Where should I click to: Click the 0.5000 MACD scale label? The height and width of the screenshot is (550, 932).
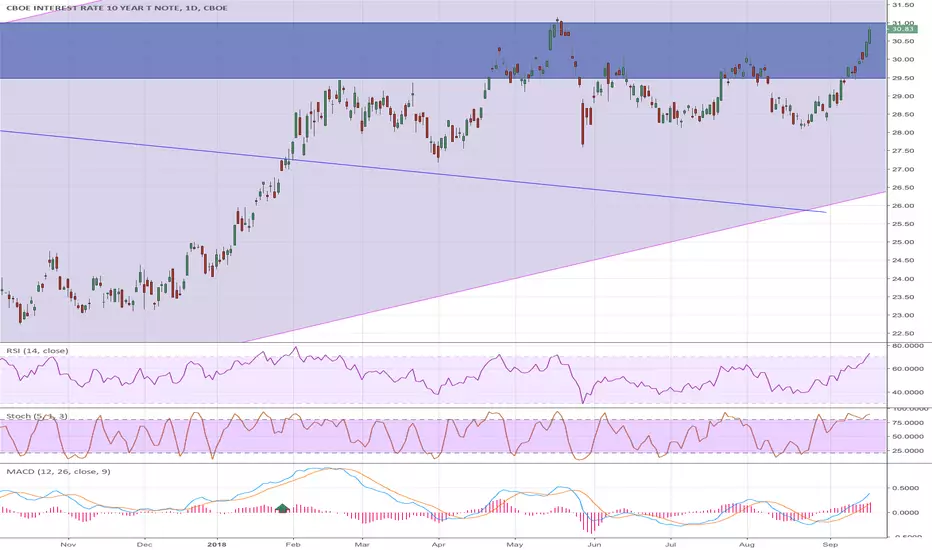(x=906, y=488)
